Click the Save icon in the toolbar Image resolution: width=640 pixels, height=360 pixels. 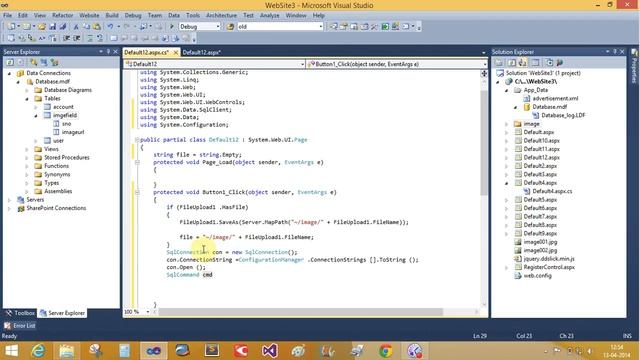coord(53,27)
